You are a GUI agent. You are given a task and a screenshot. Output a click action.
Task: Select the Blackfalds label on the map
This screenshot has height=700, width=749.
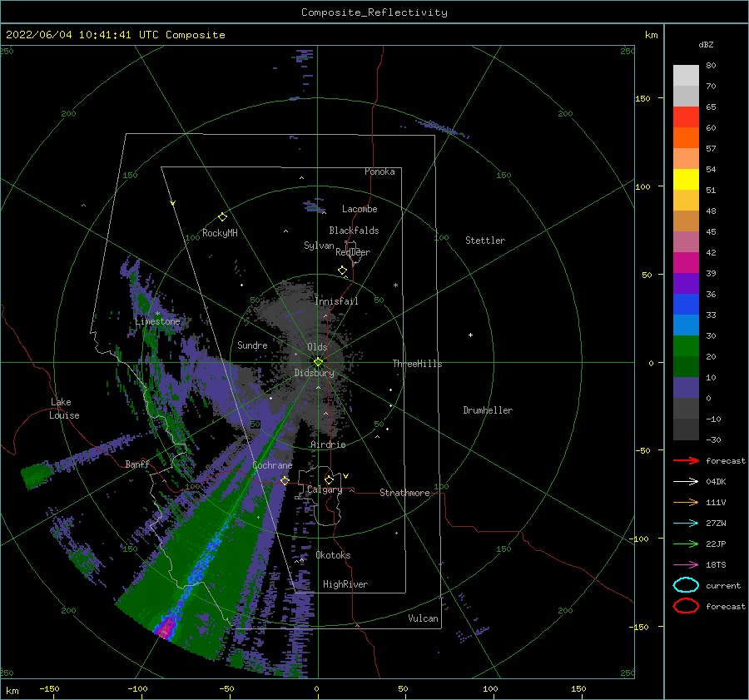click(354, 231)
